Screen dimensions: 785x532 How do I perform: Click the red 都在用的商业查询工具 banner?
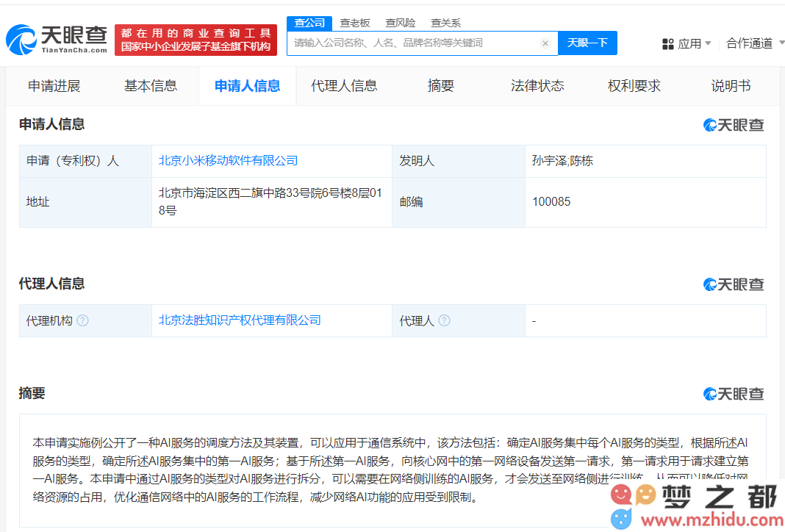point(196,40)
